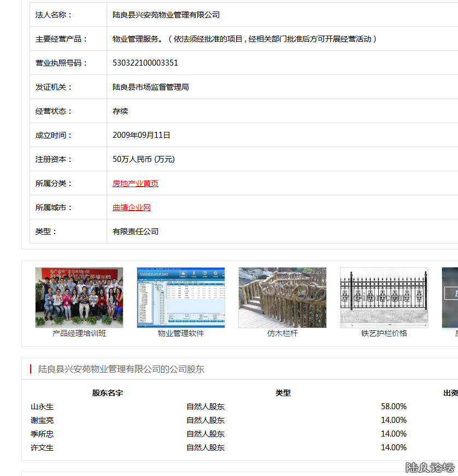
Task: Click the 股东名字 column header
Action: [108, 393]
